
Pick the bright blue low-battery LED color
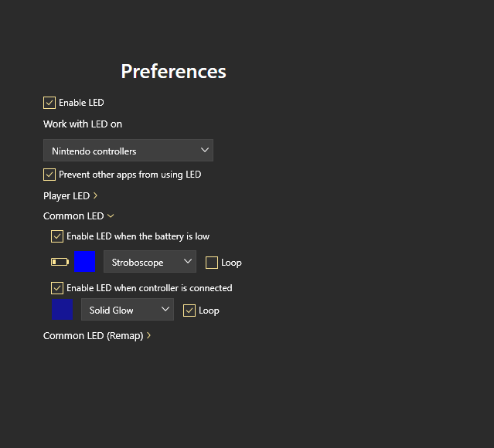(85, 262)
